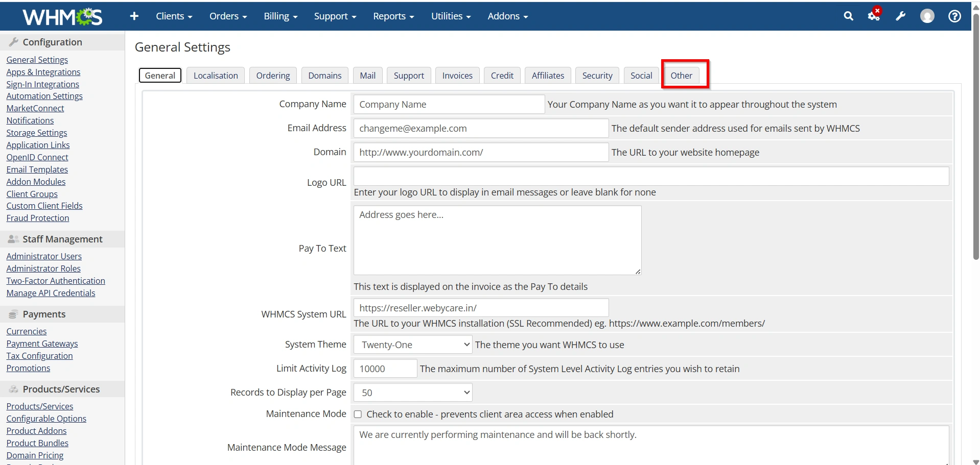This screenshot has width=980, height=465.
Task: Open Product Bundles link
Action: (37, 443)
